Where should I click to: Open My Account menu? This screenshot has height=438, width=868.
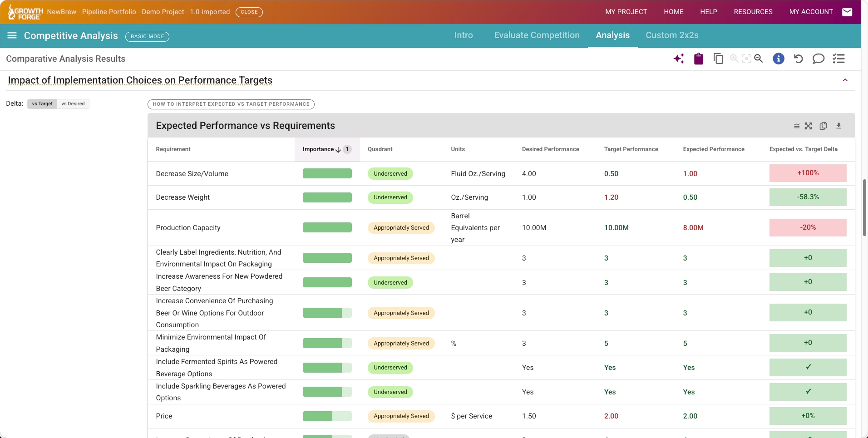[811, 12]
